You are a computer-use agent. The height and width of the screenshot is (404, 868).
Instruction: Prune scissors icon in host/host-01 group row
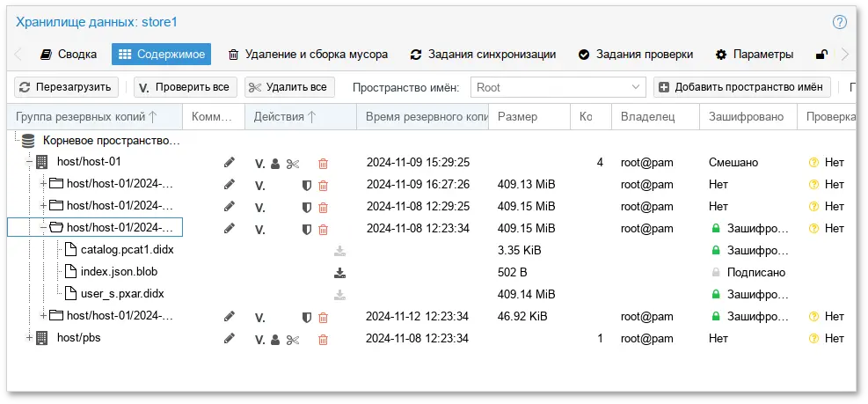292,164
